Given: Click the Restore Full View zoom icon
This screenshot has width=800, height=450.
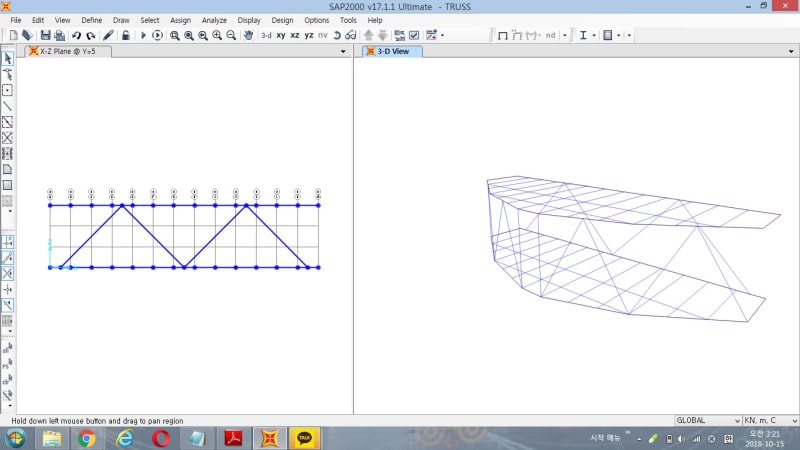Looking at the screenshot, I should (189, 35).
